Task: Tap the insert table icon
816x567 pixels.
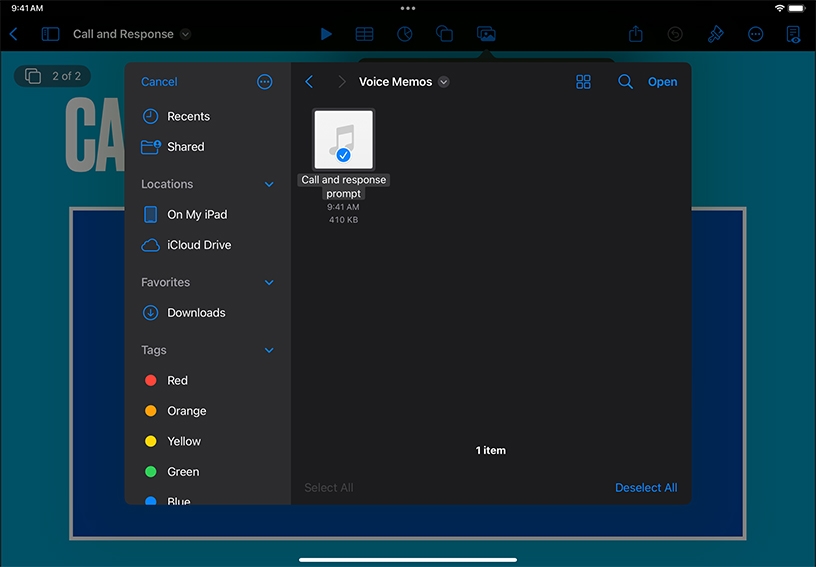Action: coord(365,34)
